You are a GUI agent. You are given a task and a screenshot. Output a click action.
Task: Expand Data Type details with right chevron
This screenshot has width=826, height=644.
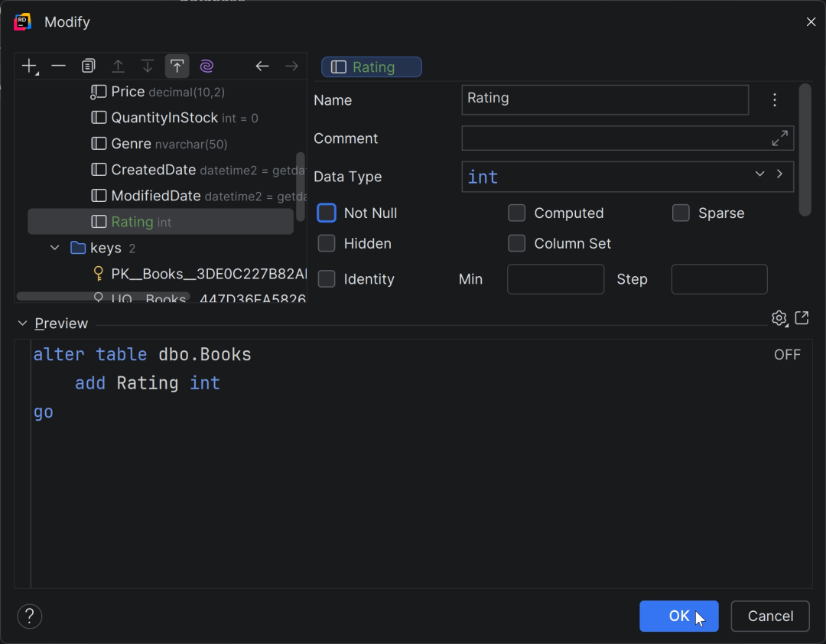pos(779,174)
